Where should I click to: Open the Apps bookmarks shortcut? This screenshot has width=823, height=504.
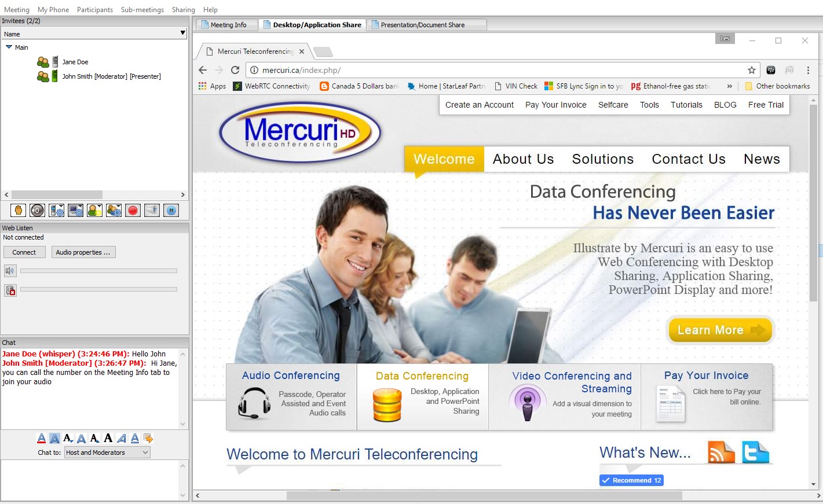212,86
